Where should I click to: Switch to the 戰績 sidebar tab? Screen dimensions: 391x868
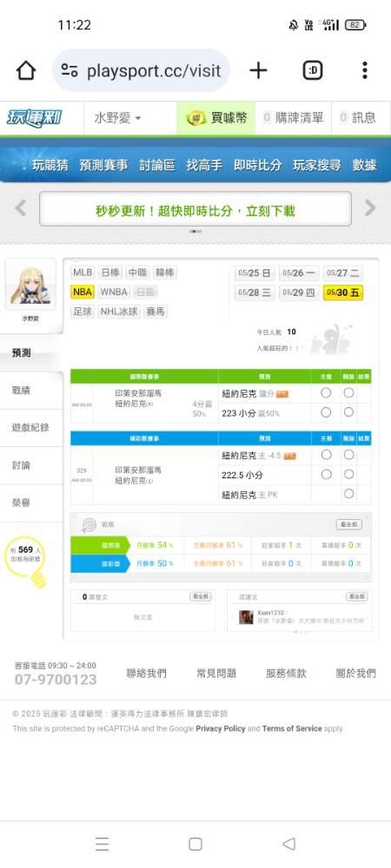click(21, 391)
